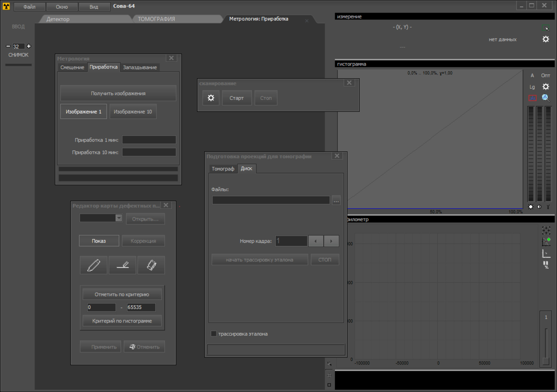Select the pencil drawing tool

click(x=93, y=265)
